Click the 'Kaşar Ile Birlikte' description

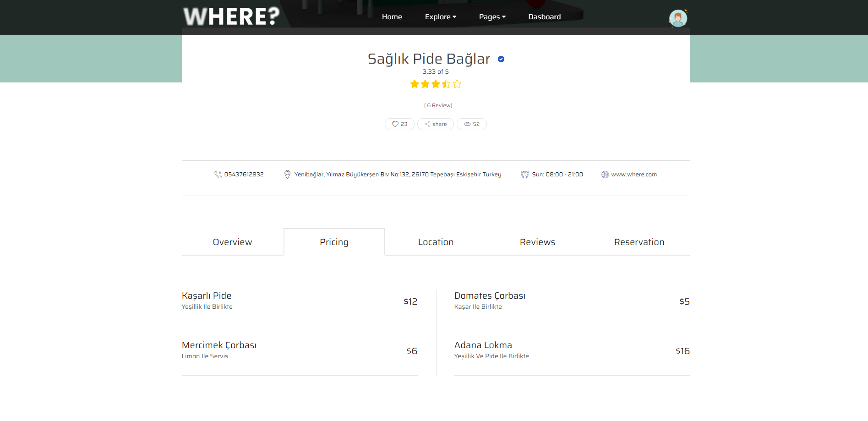[x=478, y=307]
